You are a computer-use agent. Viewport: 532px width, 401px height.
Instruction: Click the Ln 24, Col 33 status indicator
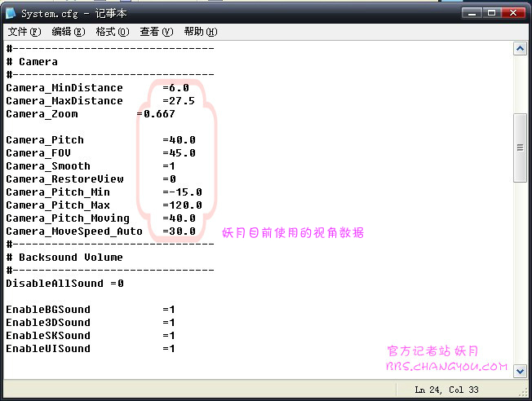click(448, 388)
